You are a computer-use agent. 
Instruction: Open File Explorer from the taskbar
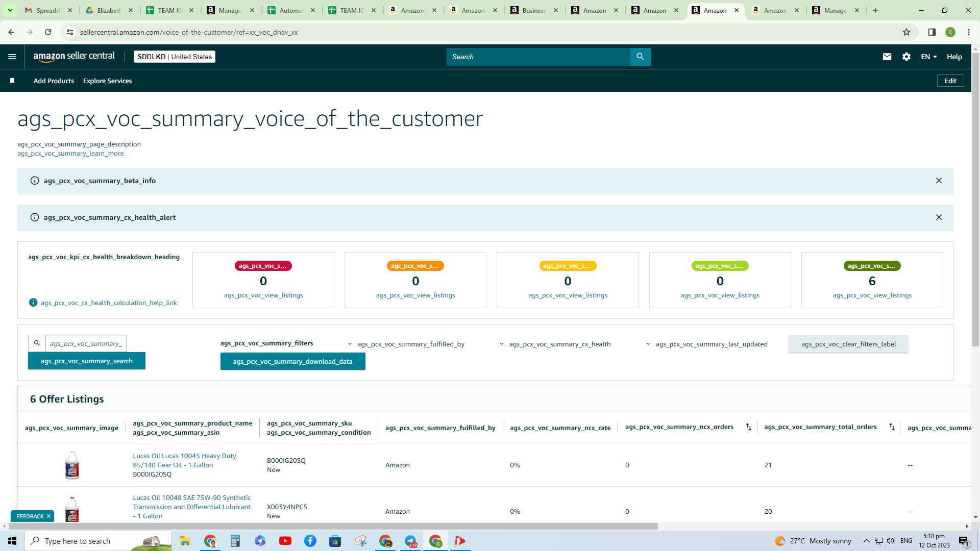tap(185, 541)
